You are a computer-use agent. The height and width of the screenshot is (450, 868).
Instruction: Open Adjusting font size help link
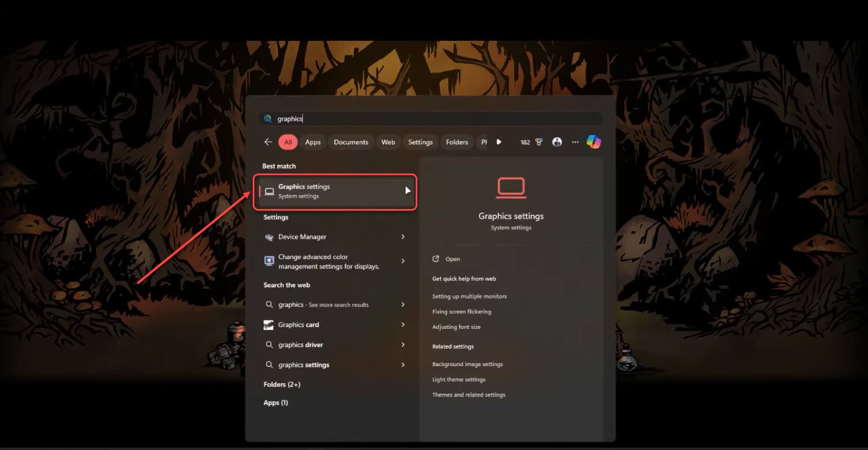[456, 327]
